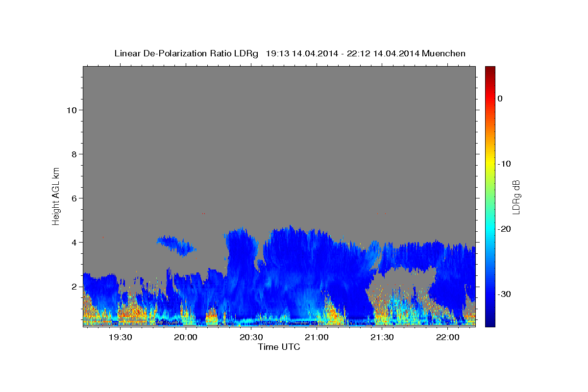Click the height tick label '4'
This screenshot has width=588, height=392.
click(74, 243)
